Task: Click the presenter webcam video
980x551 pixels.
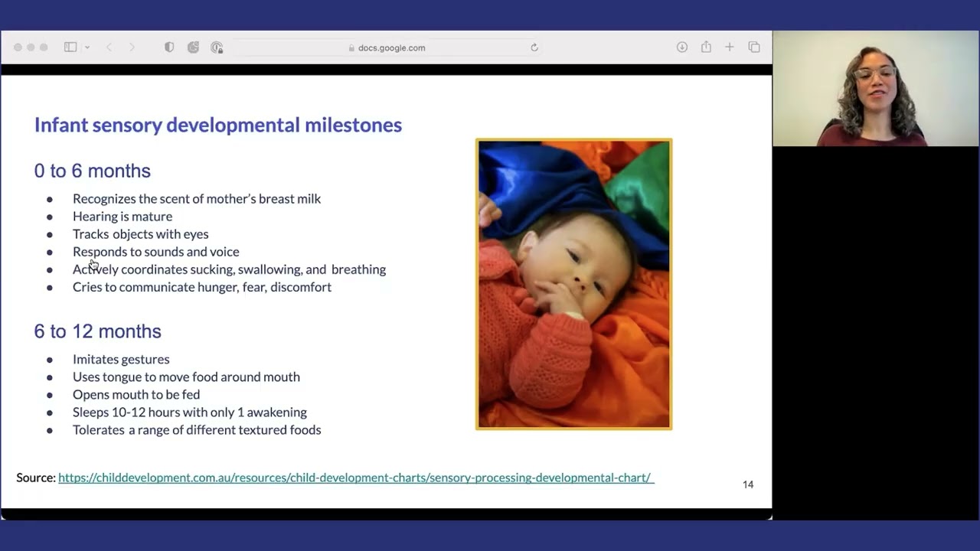Action: click(x=876, y=89)
